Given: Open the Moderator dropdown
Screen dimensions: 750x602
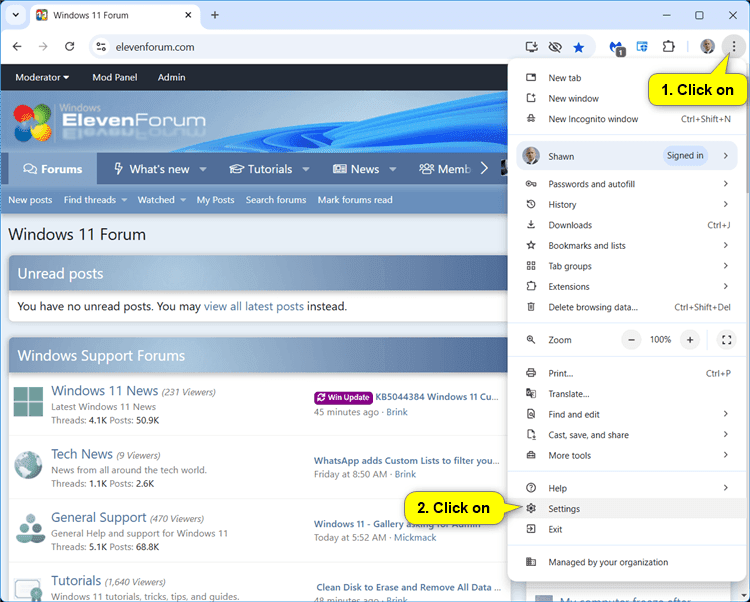Looking at the screenshot, I should [42, 77].
